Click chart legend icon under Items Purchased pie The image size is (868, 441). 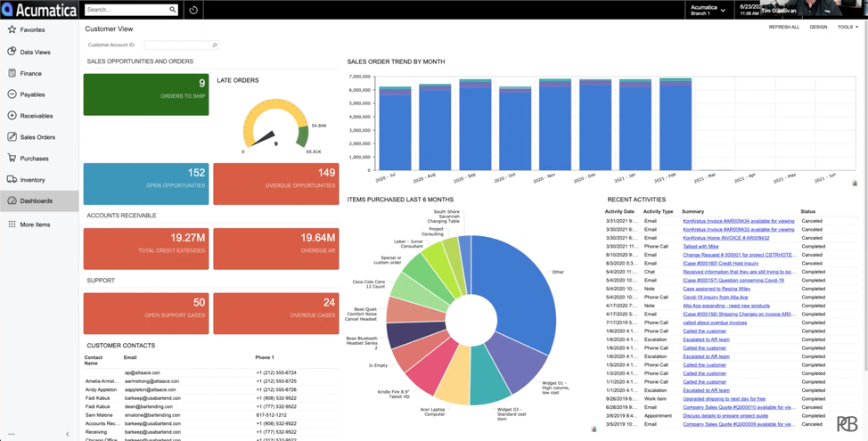click(594, 429)
